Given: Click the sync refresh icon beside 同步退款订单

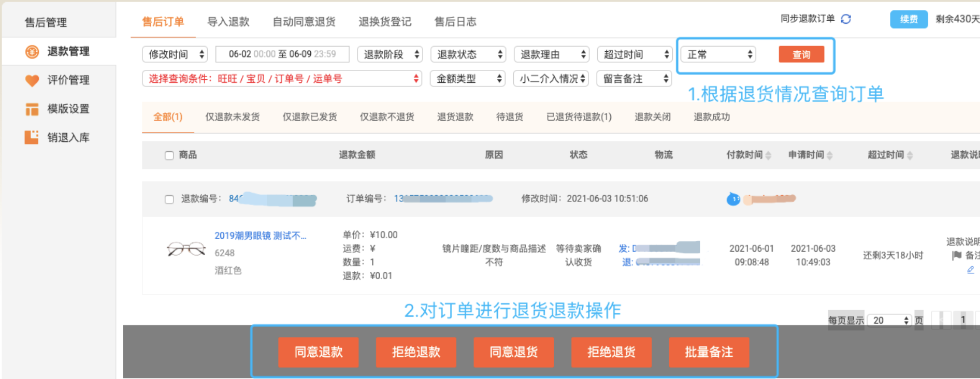Looking at the screenshot, I should tap(846, 19).
